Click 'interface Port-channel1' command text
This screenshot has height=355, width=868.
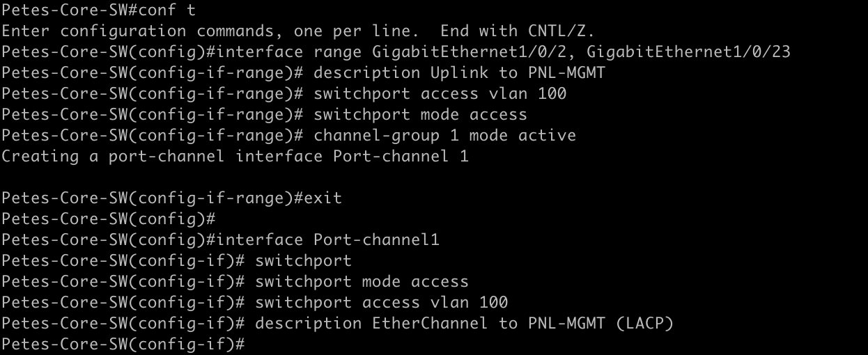coord(328,240)
